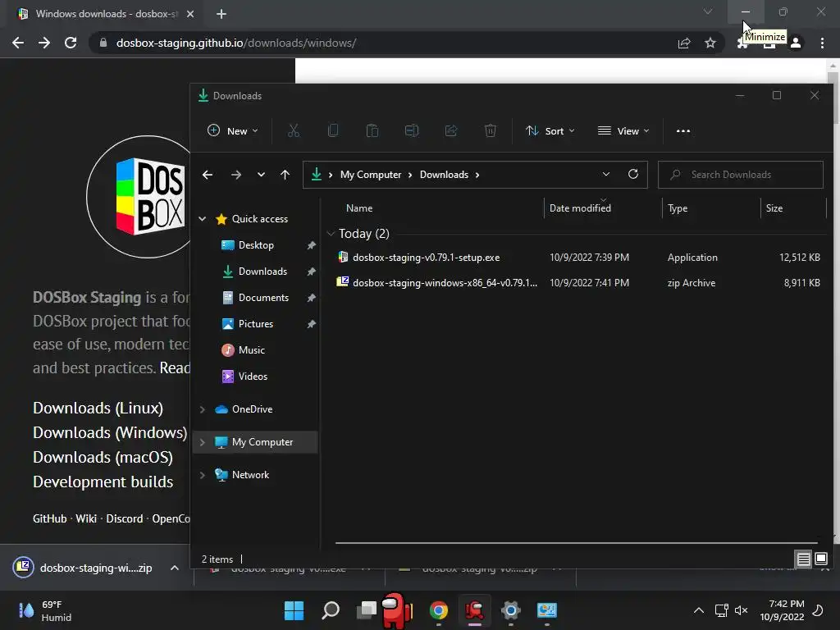Screen dimensions: 840x630
Task: Open Development builds link
Action: pos(103,482)
